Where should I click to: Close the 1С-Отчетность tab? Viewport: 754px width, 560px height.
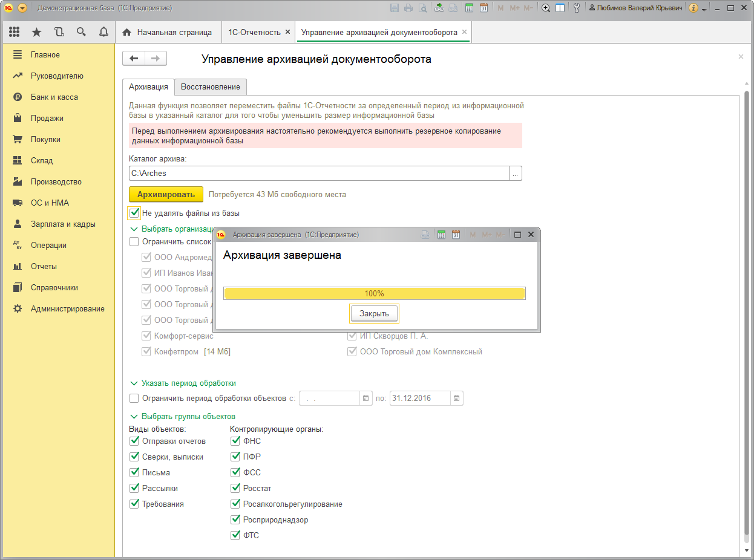click(287, 32)
